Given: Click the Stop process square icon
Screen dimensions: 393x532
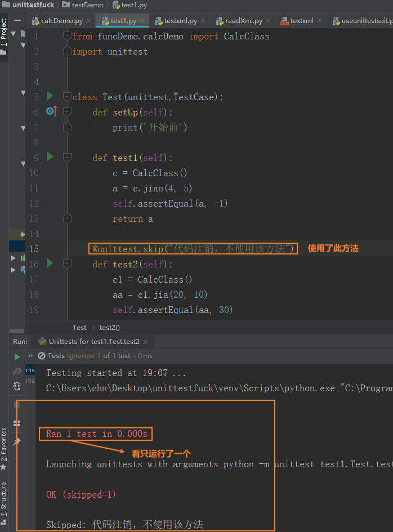Looking at the screenshot, I should [x=17, y=404].
